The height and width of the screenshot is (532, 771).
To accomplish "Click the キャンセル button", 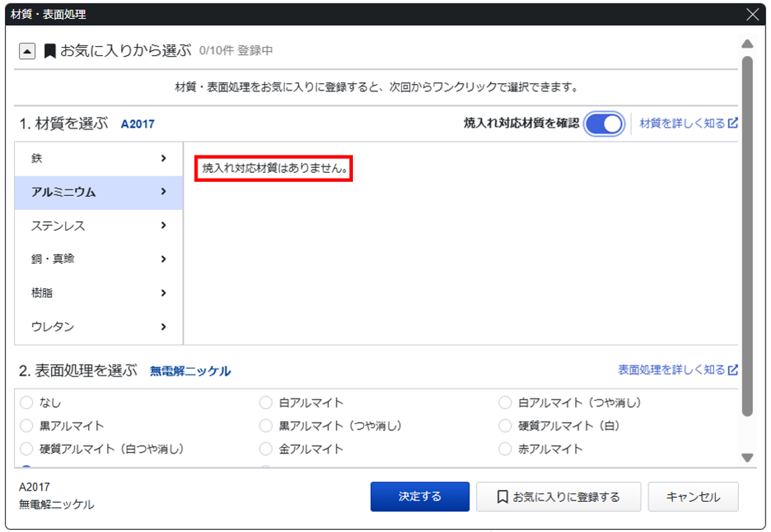I will 693,496.
